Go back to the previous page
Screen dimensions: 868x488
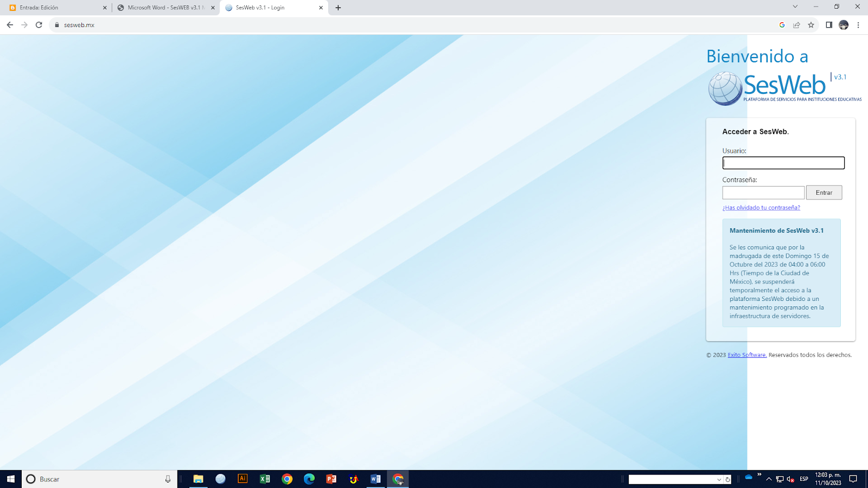(x=10, y=25)
